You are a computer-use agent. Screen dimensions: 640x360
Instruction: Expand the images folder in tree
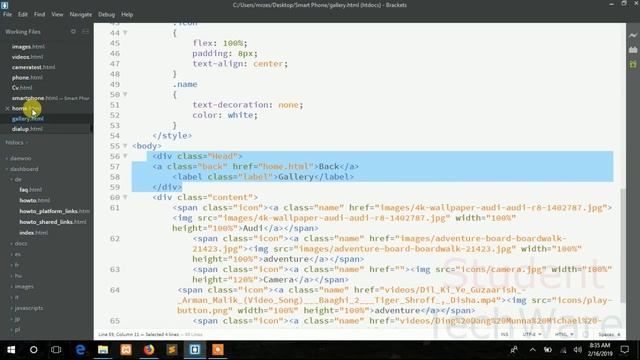24,287
